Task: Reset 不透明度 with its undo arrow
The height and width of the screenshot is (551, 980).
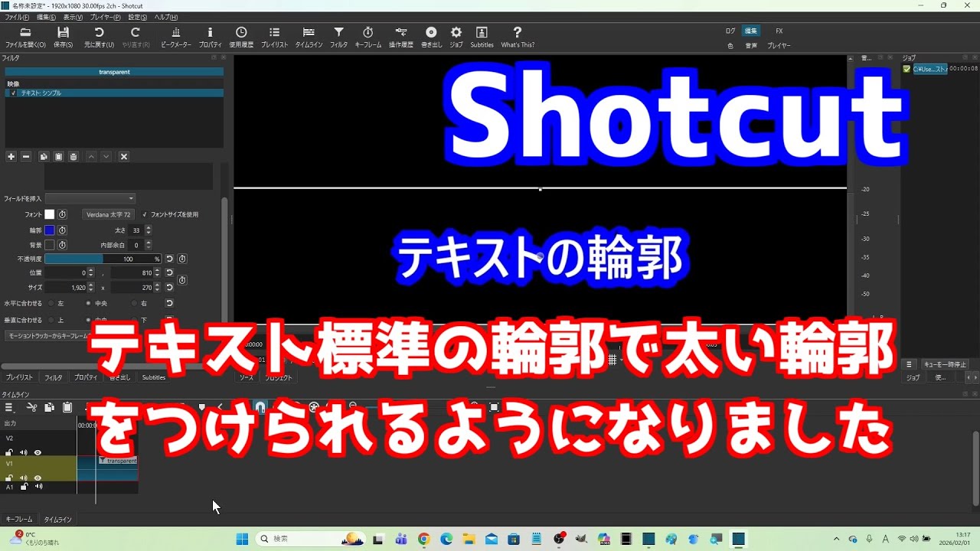Action: 169,259
